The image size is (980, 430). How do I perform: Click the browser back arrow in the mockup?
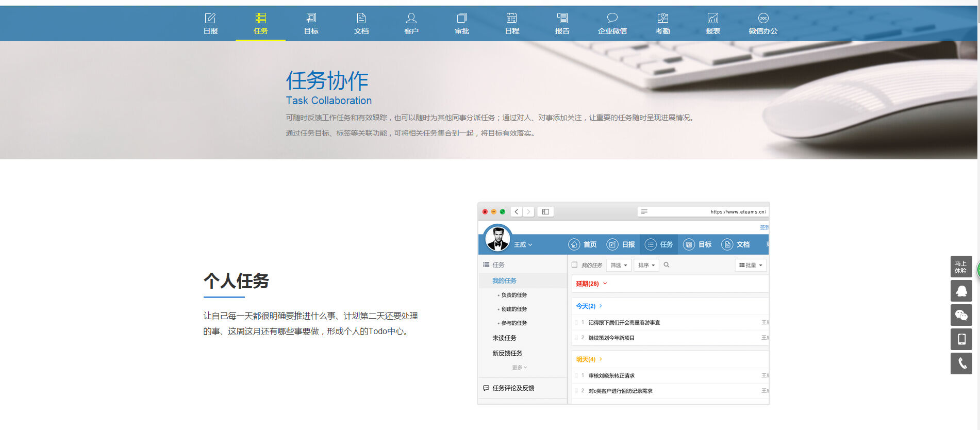(x=517, y=212)
